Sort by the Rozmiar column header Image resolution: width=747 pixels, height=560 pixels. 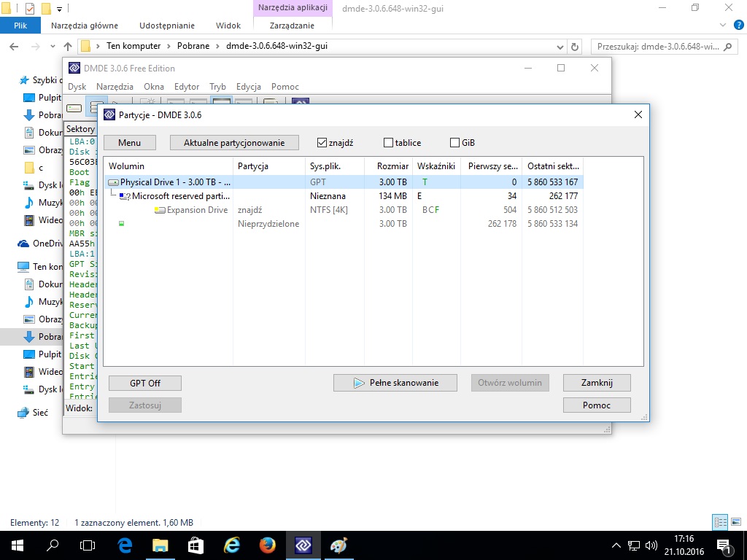click(x=388, y=166)
